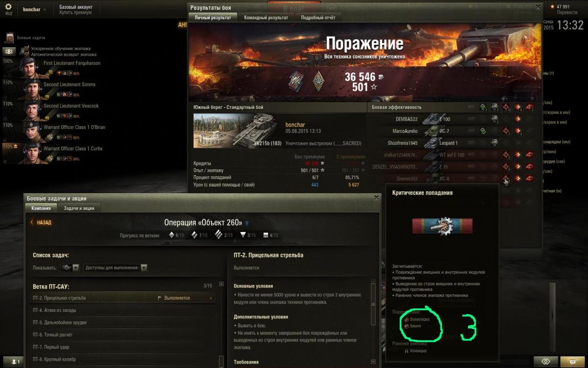Click assist icon in DEMBAS22 row
Screen dimensions: 588x368
point(494,119)
